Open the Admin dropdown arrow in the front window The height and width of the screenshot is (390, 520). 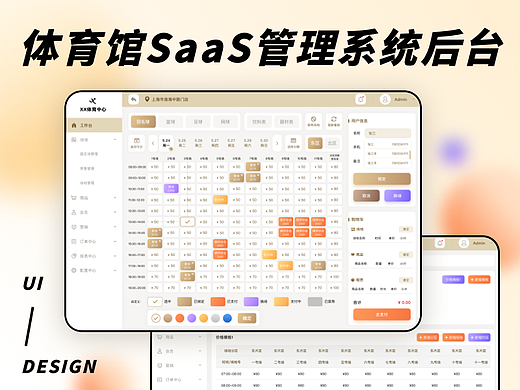click(413, 99)
